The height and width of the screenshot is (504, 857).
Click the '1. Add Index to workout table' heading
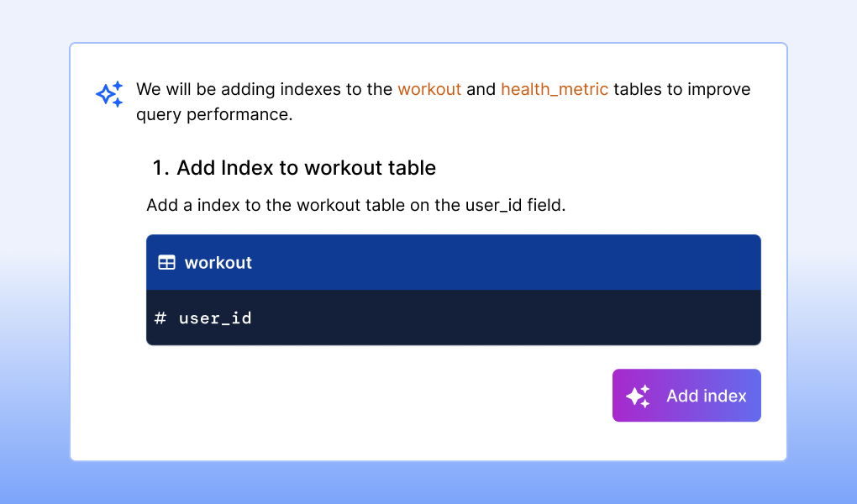point(294,168)
